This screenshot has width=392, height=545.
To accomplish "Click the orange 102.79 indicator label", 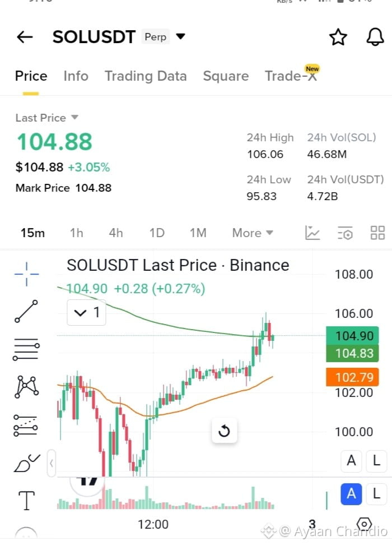I will (352, 377).
